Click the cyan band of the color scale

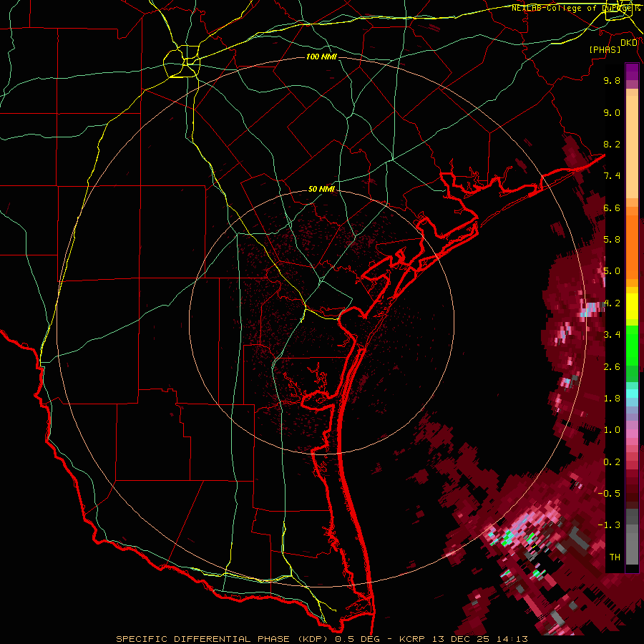pos(632,394)
